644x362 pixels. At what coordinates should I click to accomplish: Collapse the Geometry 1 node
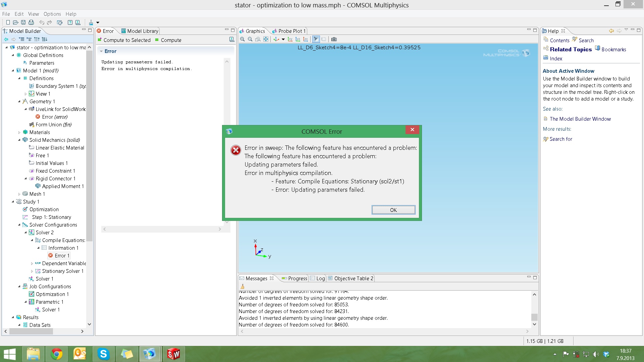coord(19,102)
